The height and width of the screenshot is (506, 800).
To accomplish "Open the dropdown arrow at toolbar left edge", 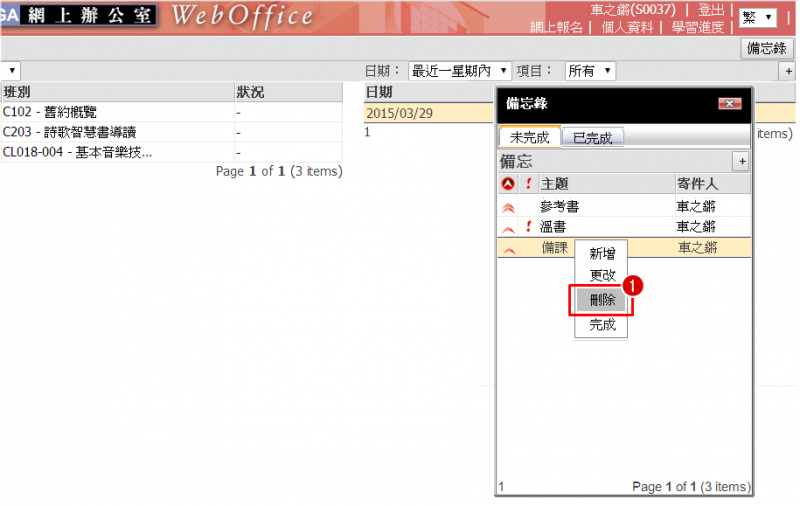I will pos(11,71).
